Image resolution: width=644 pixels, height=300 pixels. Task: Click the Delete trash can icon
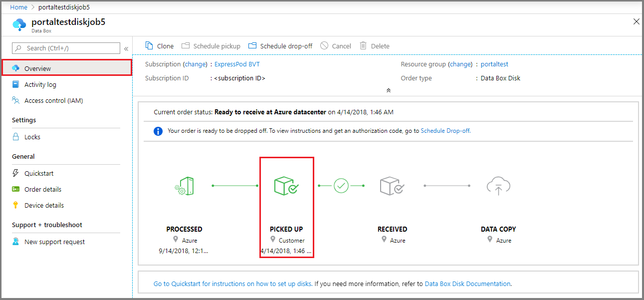point(363,45)
